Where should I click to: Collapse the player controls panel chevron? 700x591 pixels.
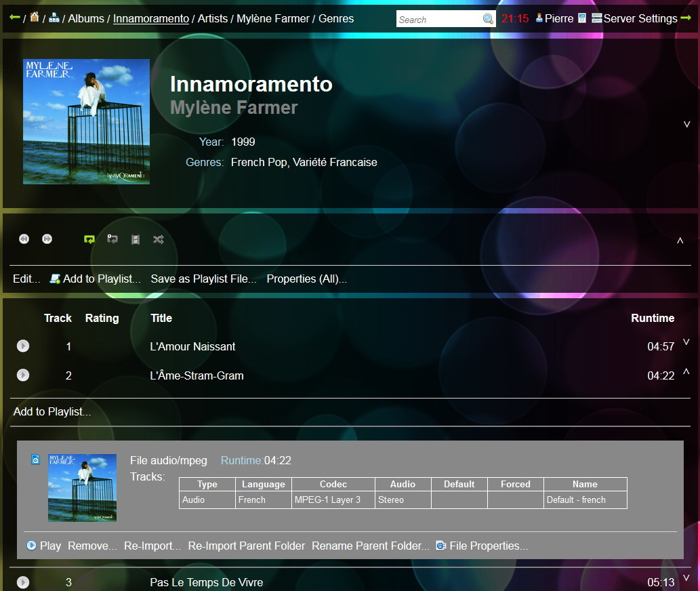tap(680, 241)
